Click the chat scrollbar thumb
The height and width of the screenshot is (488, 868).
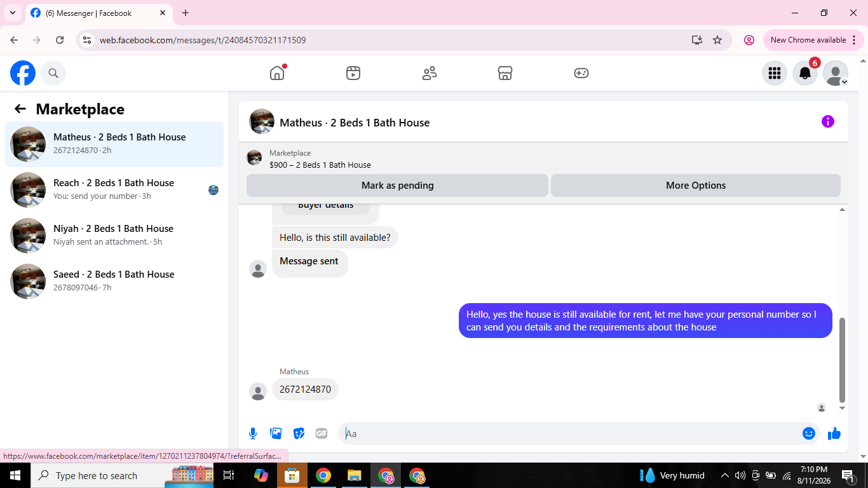(842, 360)
